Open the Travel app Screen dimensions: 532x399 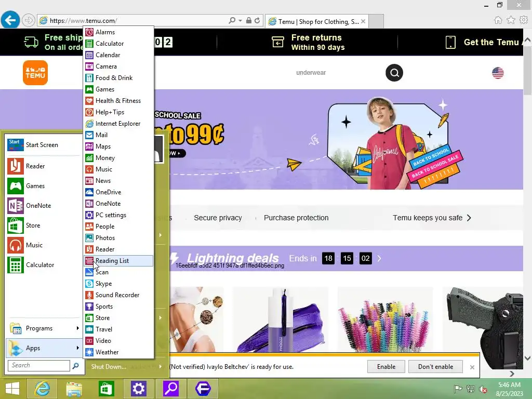coord(118,329)
